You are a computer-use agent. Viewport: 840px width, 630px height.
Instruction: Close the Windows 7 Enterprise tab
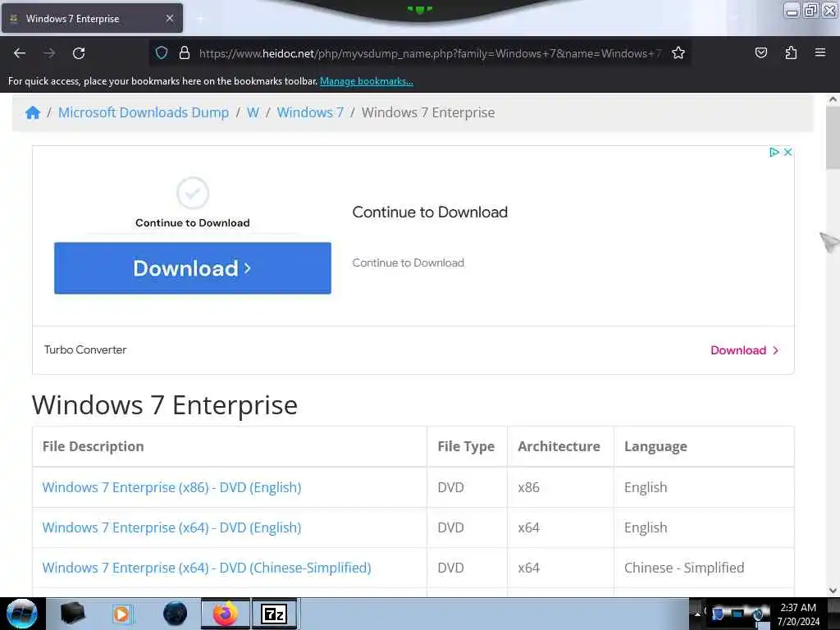pyautogui.click(x=170, y=18)
